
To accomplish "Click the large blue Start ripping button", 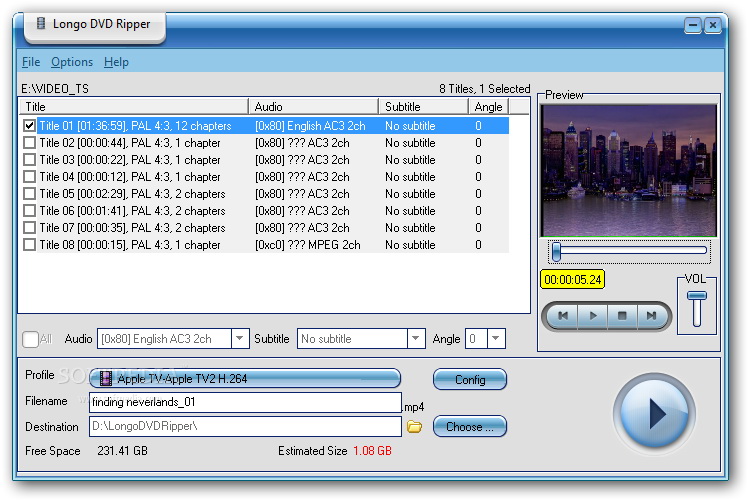I will point(654,413).
